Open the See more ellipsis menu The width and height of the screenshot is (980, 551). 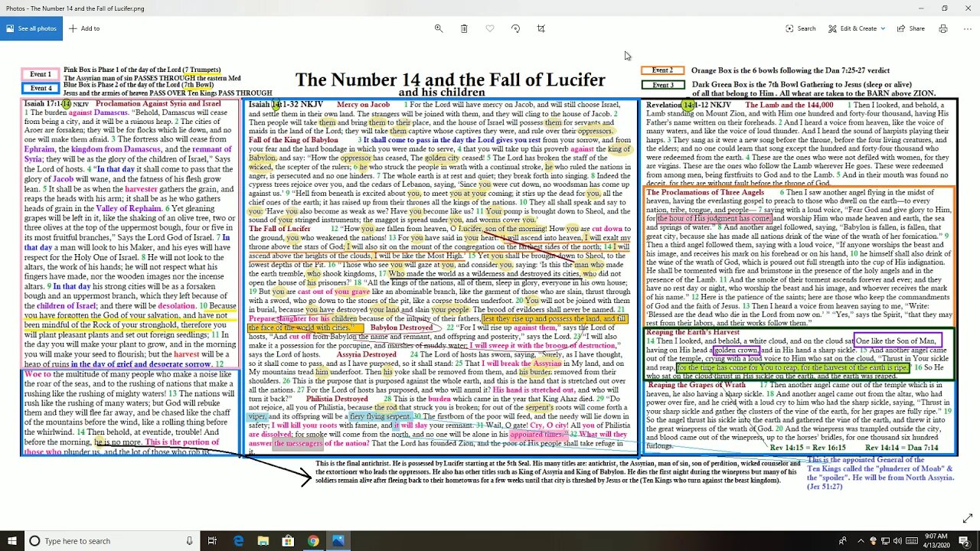966,28
